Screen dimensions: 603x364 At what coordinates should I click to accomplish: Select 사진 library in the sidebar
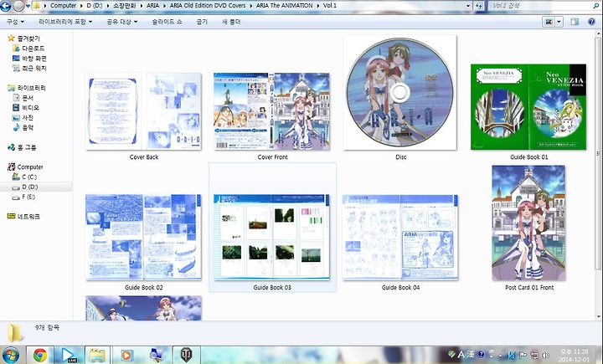coord(23,118)
